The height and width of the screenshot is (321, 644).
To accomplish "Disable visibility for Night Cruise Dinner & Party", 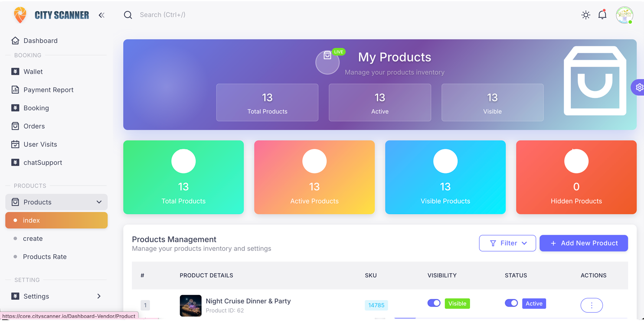I will click(x=434, y=303).
